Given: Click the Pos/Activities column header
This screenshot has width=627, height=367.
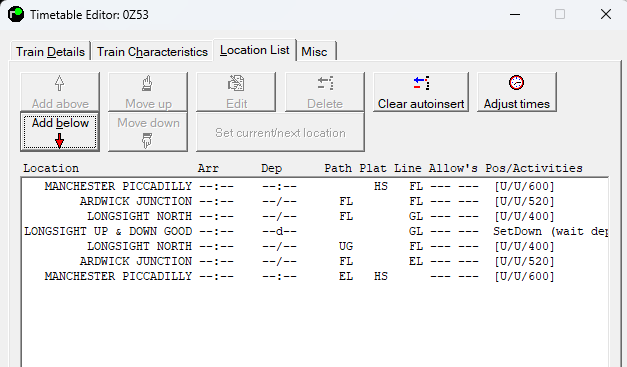Looking at the screenshot, I should pos(534,168).
